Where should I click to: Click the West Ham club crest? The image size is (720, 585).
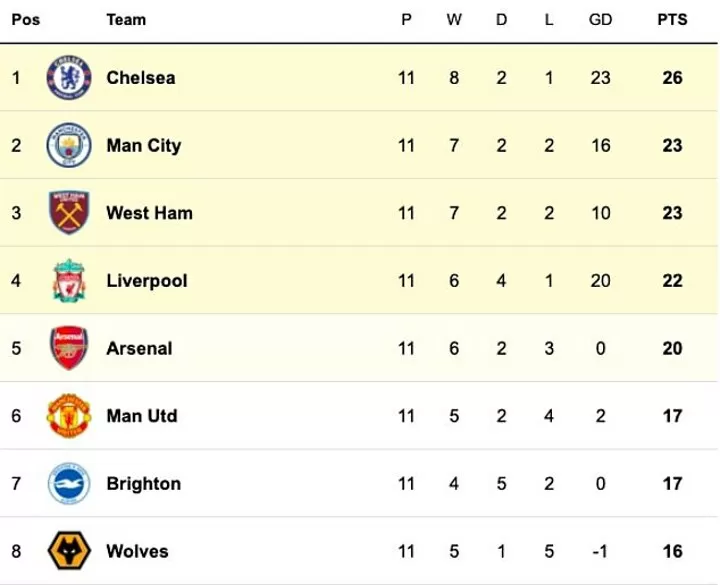click(x=69, y=213)
